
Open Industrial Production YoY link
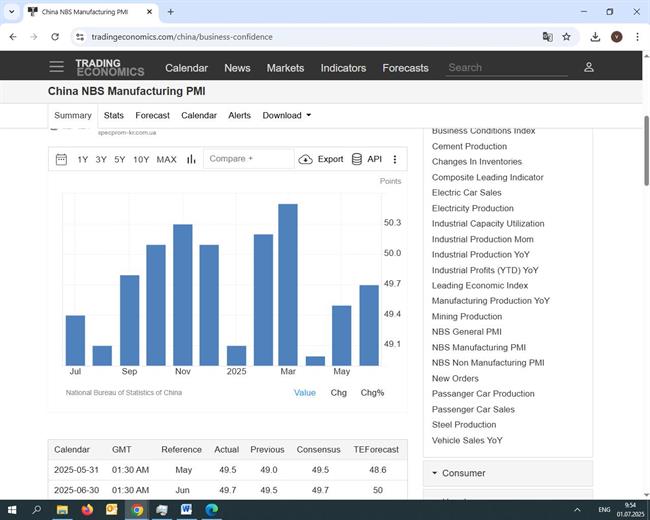click(x=480, y=254)
